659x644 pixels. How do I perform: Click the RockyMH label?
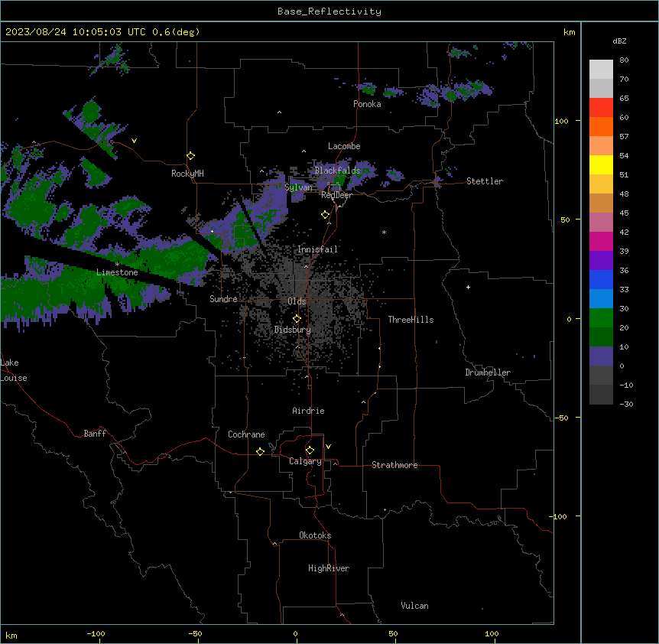point(187,174)
